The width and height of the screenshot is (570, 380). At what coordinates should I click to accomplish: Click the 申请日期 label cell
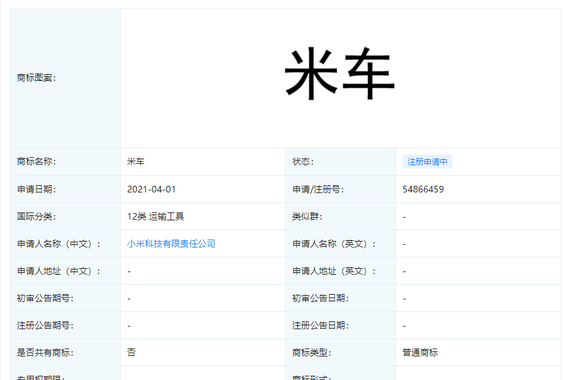point(65,189)
